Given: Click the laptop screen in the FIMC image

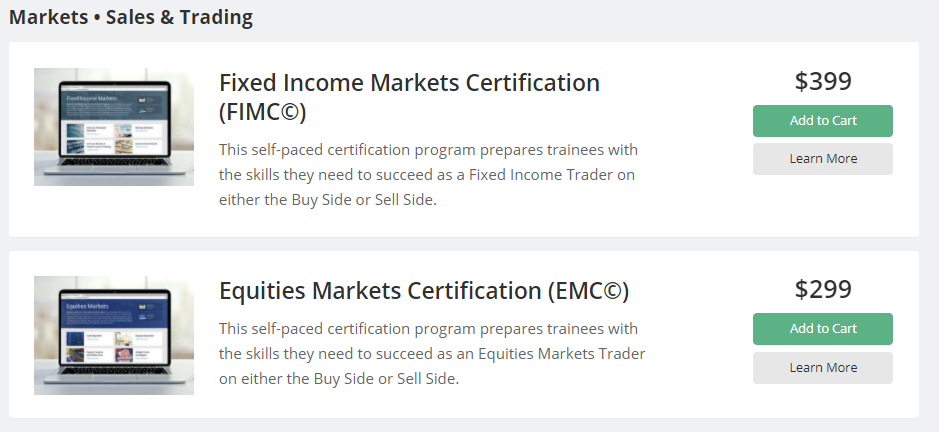Looking at the screenshot, I should 113,120.
